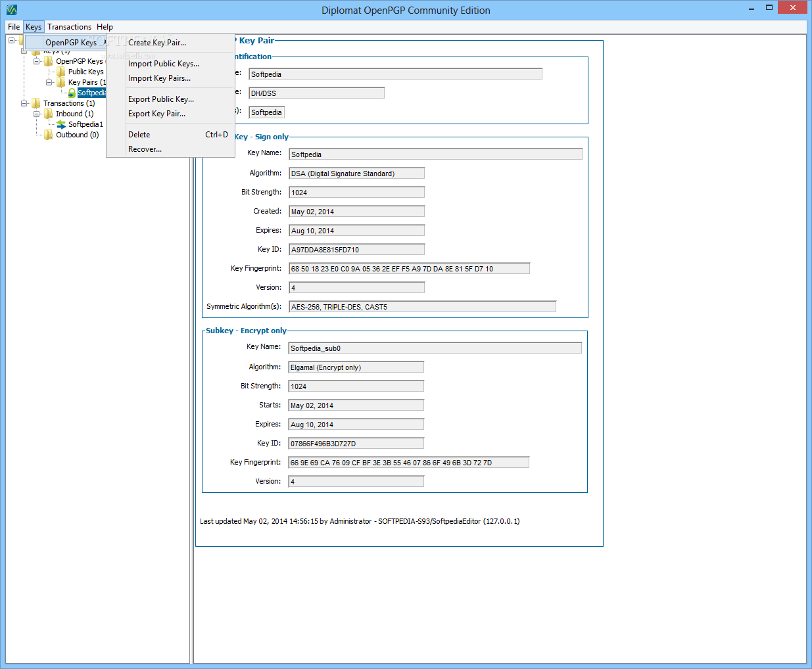This screenshot has width=812, height=669.
Task: Click the Subkey Key Fingerprint field
Action: (x=408, y=463)
